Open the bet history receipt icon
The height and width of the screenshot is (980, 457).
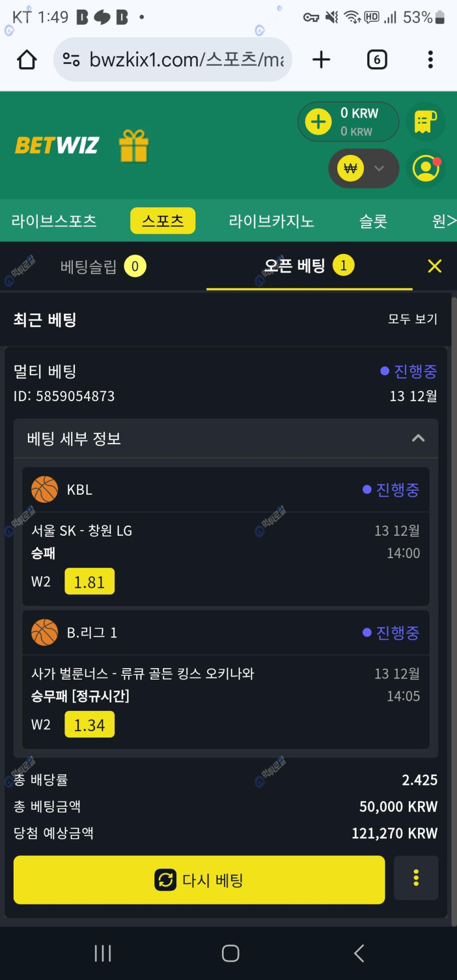coord(426,121)
